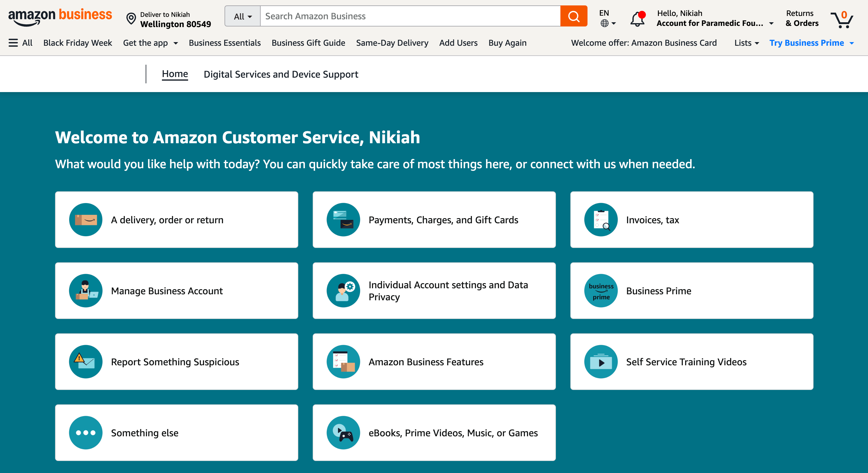This screenshot has height=473, width=868.
Task: Click the Something else three-dots icon
Action: pyautogui.click(x=85, y=433)
